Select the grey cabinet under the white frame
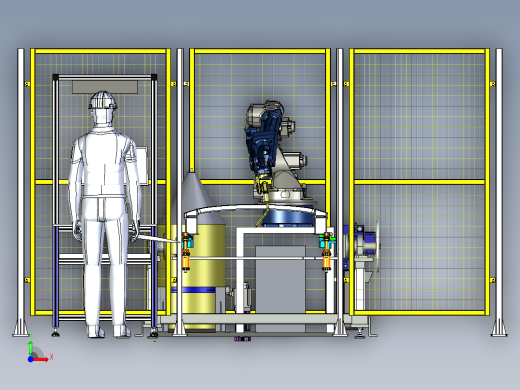The height and width of the screenshot is (390, 520). (x=280, y=288)
